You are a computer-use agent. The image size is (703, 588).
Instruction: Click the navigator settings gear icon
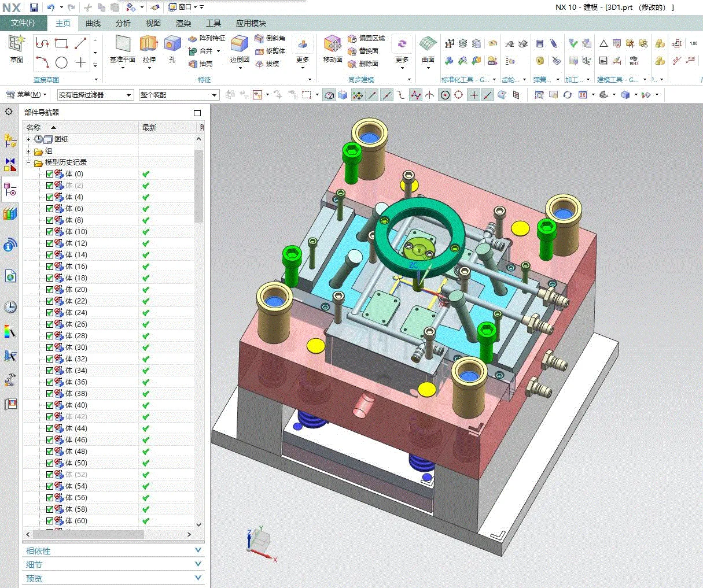tap(9, 112)
